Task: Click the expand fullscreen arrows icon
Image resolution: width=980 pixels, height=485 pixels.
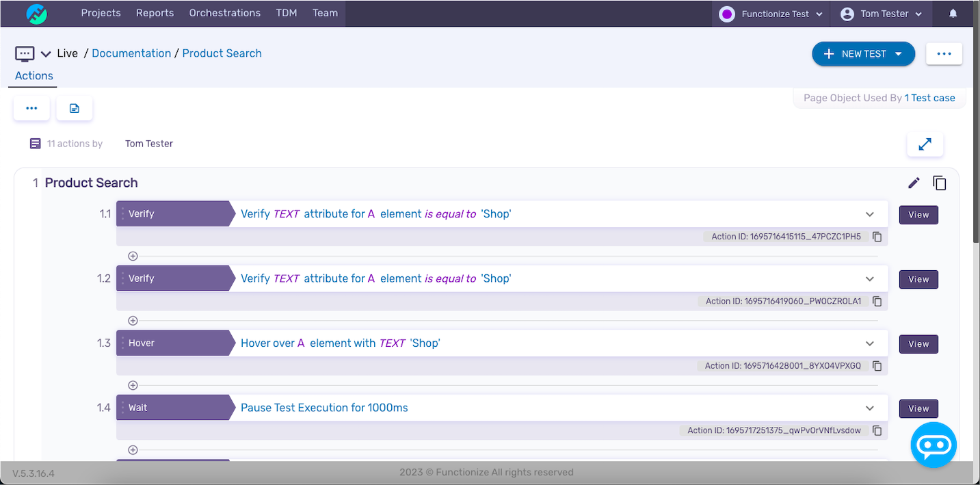Action: click(925, 144)
